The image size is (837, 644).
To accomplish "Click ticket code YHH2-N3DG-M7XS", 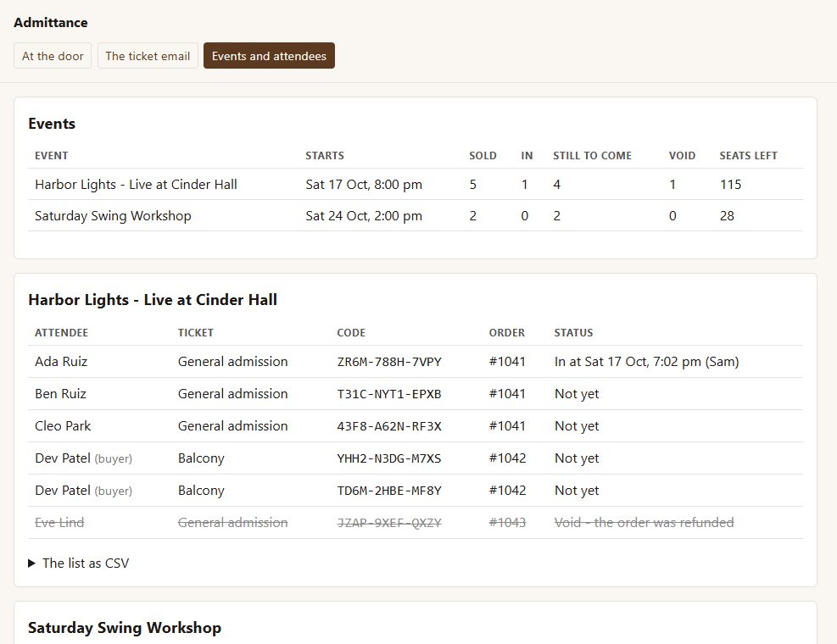I will (x=389, y=458).
